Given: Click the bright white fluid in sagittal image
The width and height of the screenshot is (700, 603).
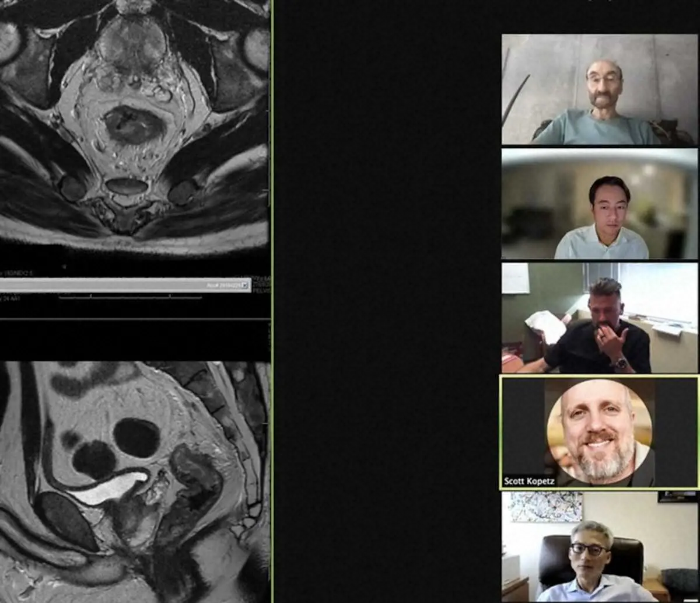Looking at the screenshot, I should (111, 488).
